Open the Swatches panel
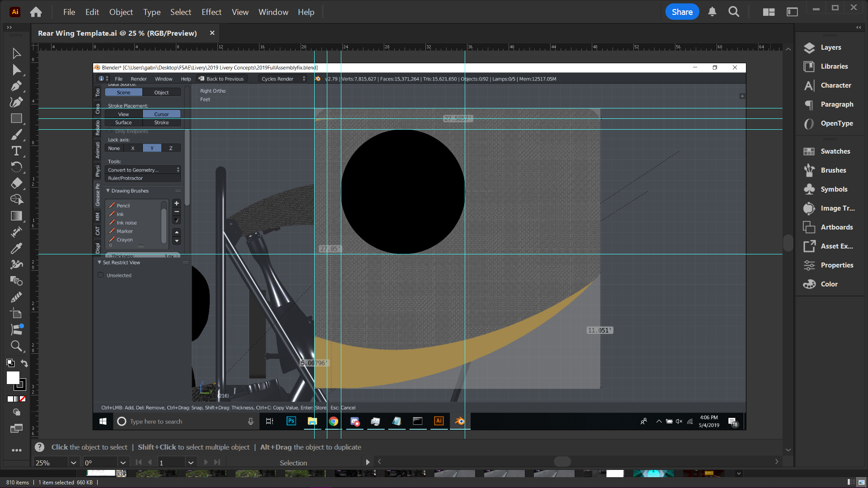The height and width of the screenshot is (488, 868). click(x=835, y=151)
